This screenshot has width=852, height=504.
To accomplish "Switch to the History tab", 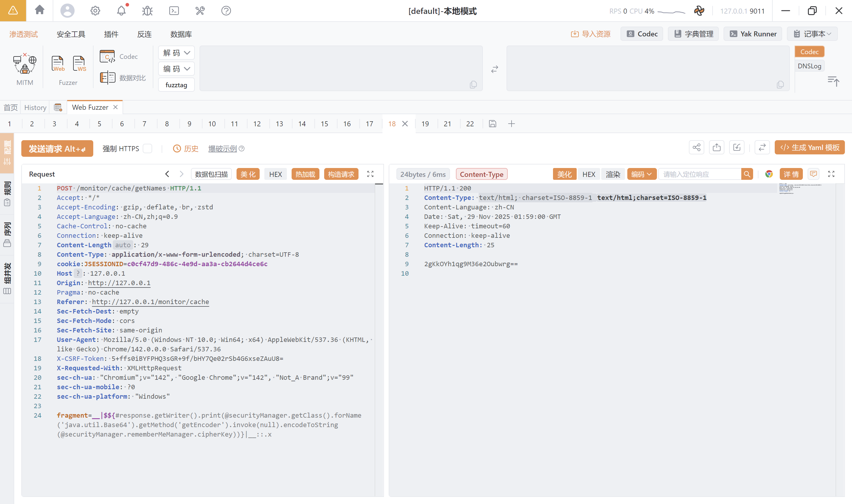I will 35,107.
